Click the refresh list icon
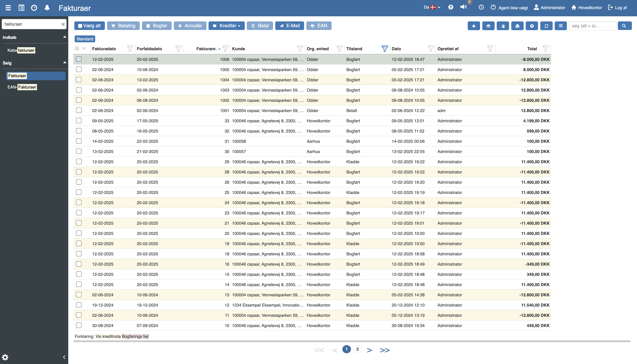Screen dimensions: 637x364 tap(546, 26)
